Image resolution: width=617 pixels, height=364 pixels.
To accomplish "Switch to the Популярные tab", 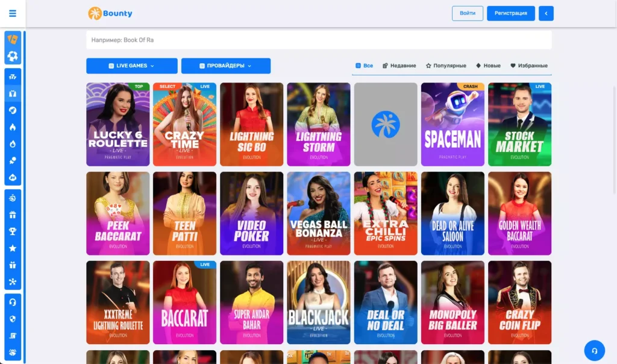I will click(x=446, y=66).
